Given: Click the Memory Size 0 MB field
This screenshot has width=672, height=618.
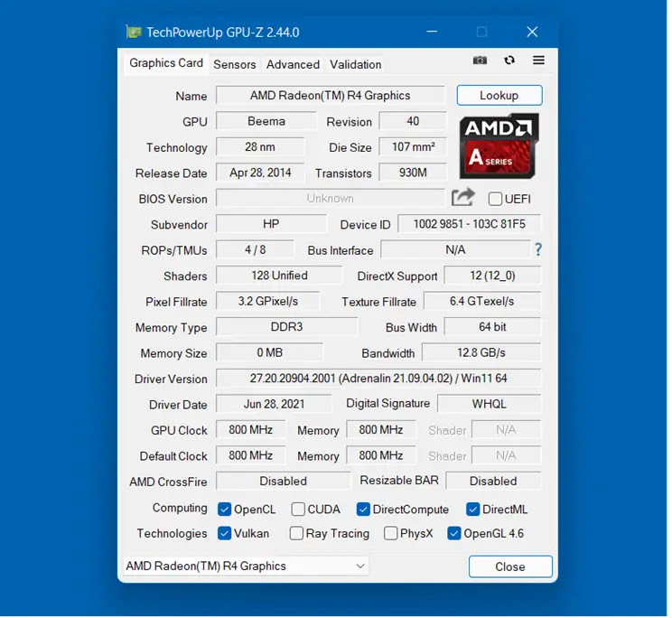Looking at the screenshot, I should (x=269, y=352).
